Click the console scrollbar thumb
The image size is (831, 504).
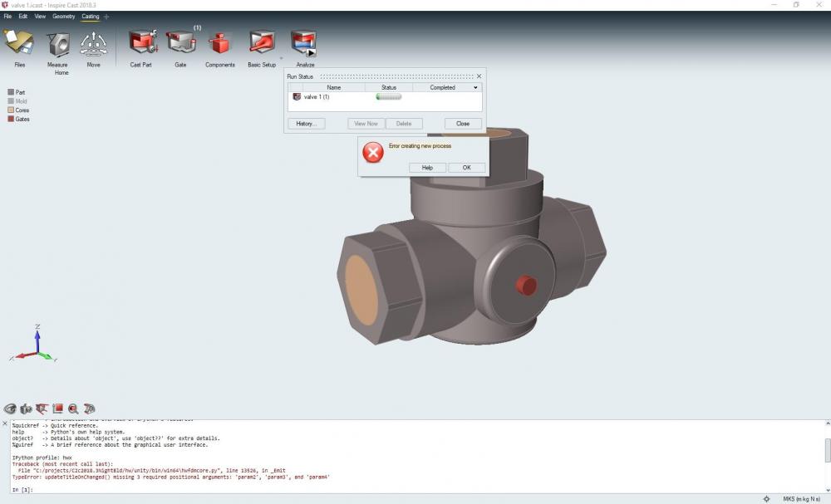(828, 451)
